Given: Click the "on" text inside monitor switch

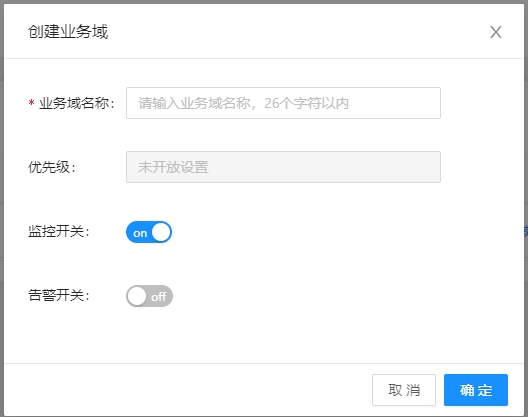Looking at the screenshot, I should [x=140, y=233].
